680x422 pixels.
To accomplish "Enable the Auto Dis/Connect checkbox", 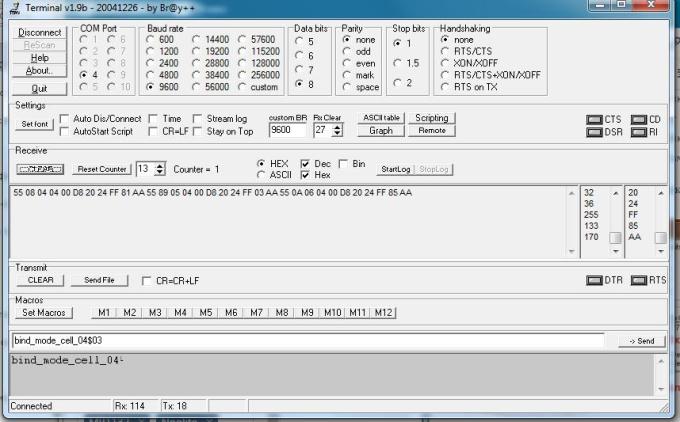I will [x=66, y=118].
